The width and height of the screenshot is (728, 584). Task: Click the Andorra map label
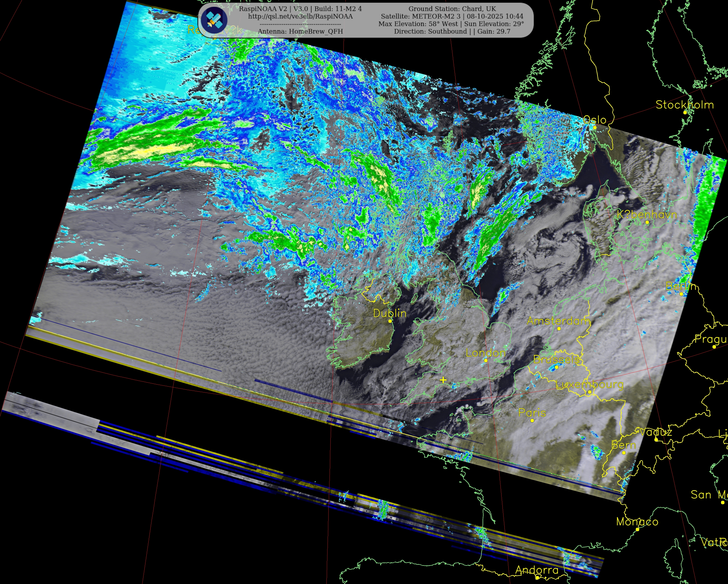tap(536, 570)
